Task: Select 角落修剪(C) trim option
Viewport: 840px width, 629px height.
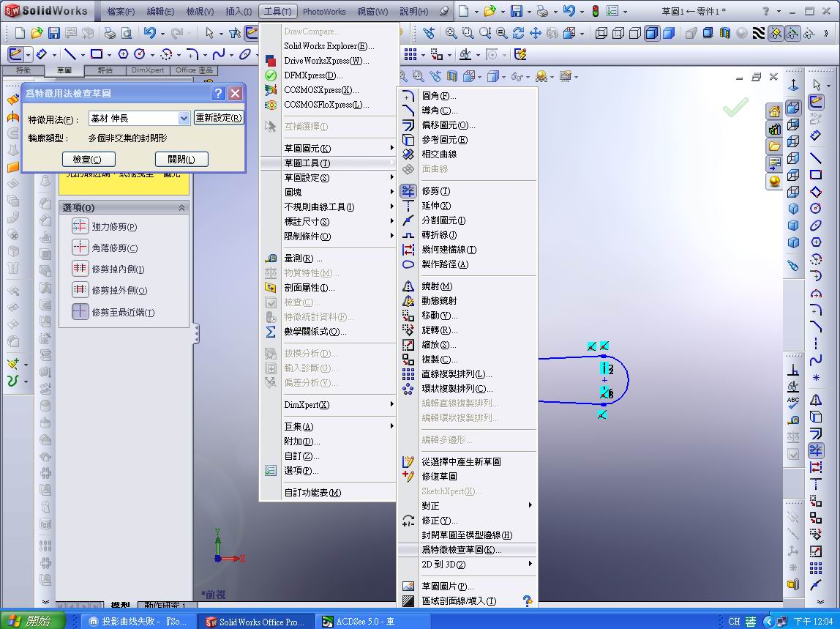Action: (x=105, y=247)
